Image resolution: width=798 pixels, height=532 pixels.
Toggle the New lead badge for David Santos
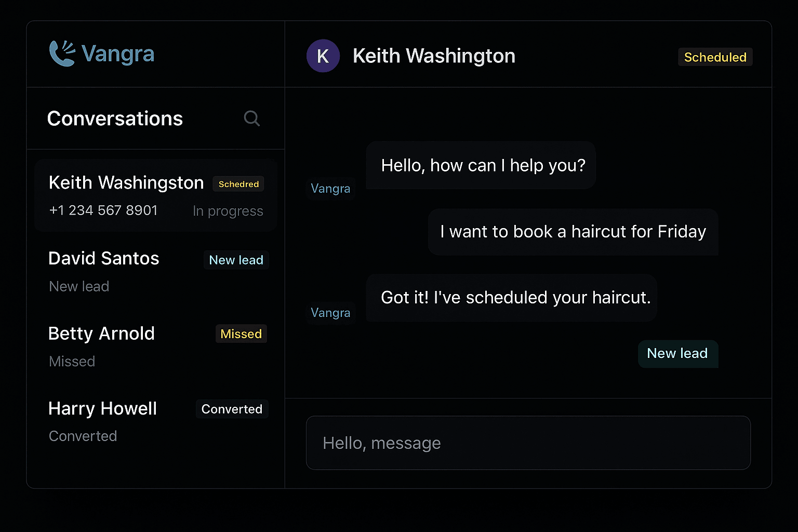236,260
